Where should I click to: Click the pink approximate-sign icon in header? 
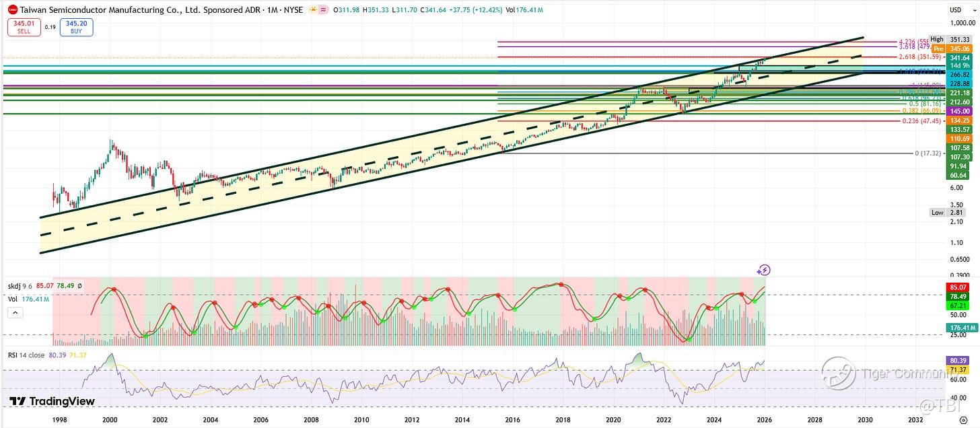tap(323, 9)
